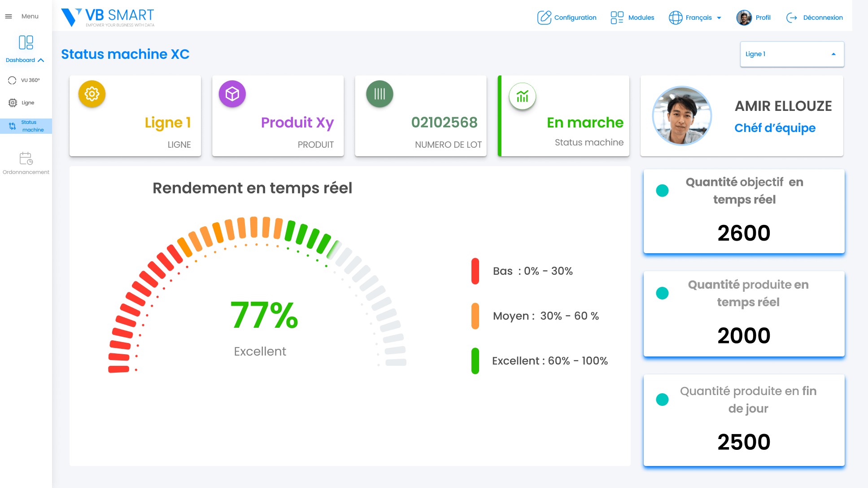Click the Configuration edit icon
The image size is (868, 488).
tap(544, 18)
